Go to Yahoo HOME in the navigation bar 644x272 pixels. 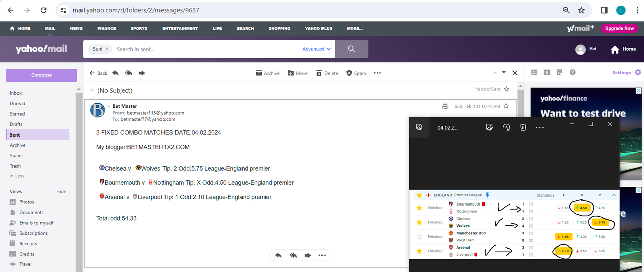(x=20, y=28)
